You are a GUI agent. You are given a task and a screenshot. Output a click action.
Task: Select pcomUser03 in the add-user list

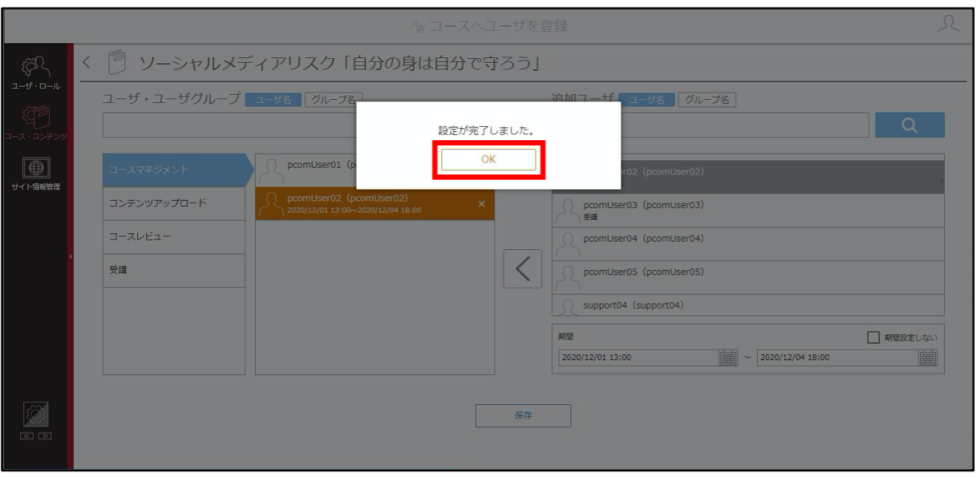click(748, 210)
